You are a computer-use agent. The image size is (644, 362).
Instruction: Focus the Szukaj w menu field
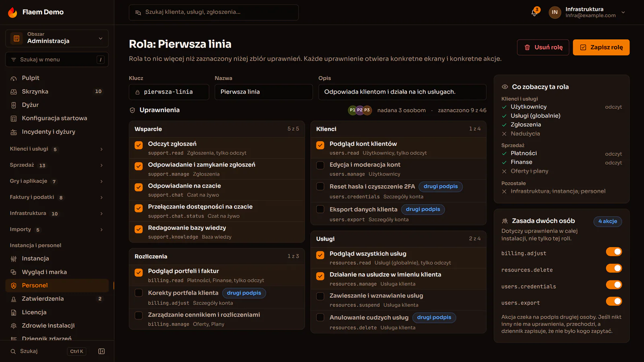(57, 60)
